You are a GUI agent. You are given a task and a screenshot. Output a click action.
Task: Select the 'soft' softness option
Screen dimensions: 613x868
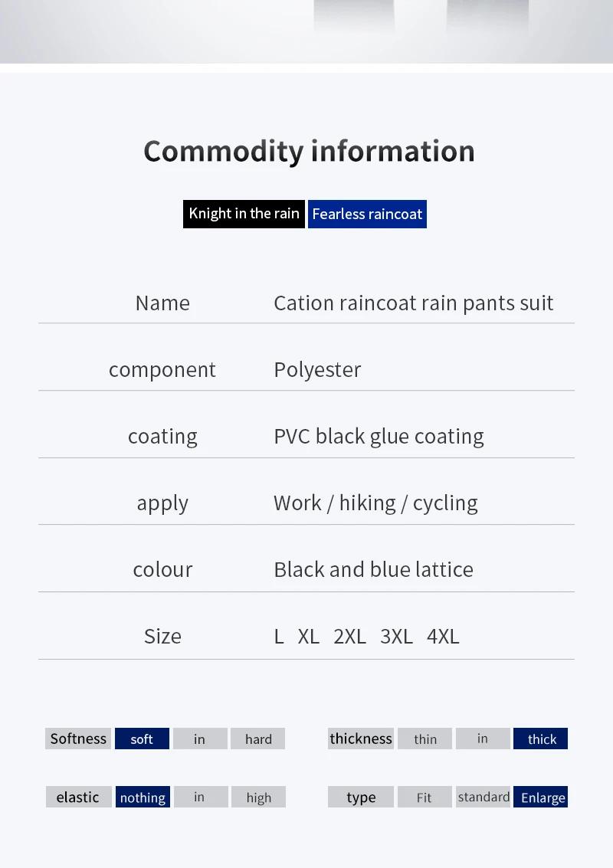142,739
